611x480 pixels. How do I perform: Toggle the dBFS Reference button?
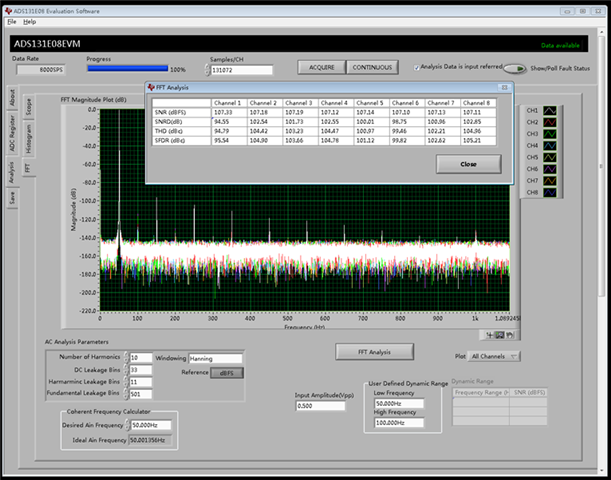tap(227, 373)
